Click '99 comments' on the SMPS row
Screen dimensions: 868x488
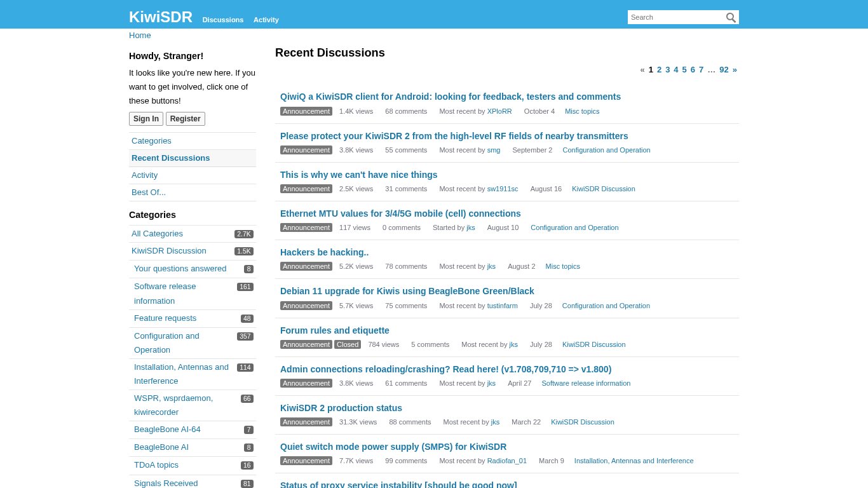[406, 461]
